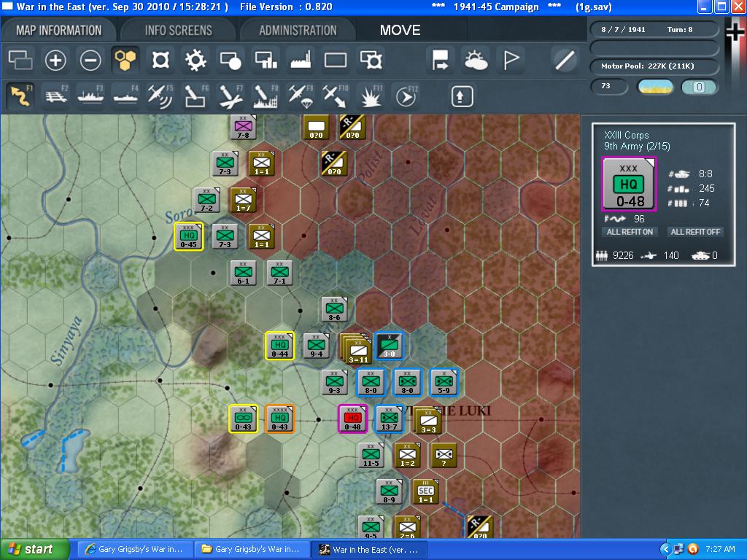747x560 pixels.
Task: Select the 11-5 infantry unit
Action: (x=371, y=455)
